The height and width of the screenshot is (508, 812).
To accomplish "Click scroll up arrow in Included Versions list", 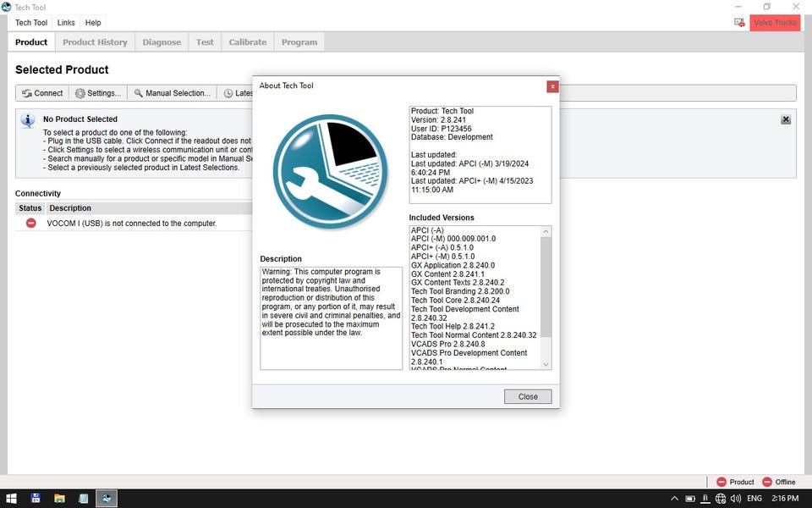I will (x=546, y=231).
